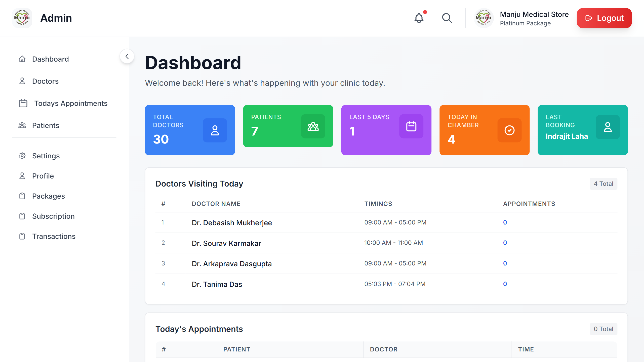Click the red Logout button
The width and height of the screenshot is (644, 362).
pyautogui.click(x=604, y=18)
